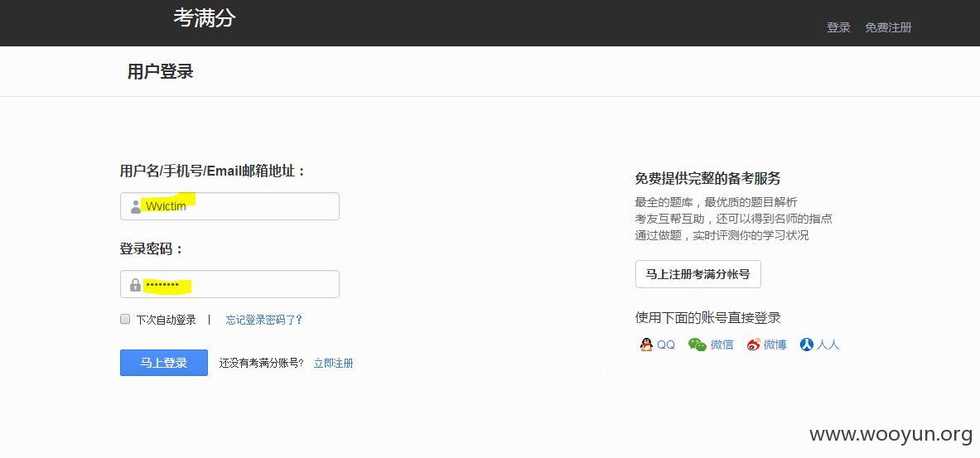Sign in via the QQ text link
Image resolution: width=980 pixels, height=458 pixels.
click(666, 345)
